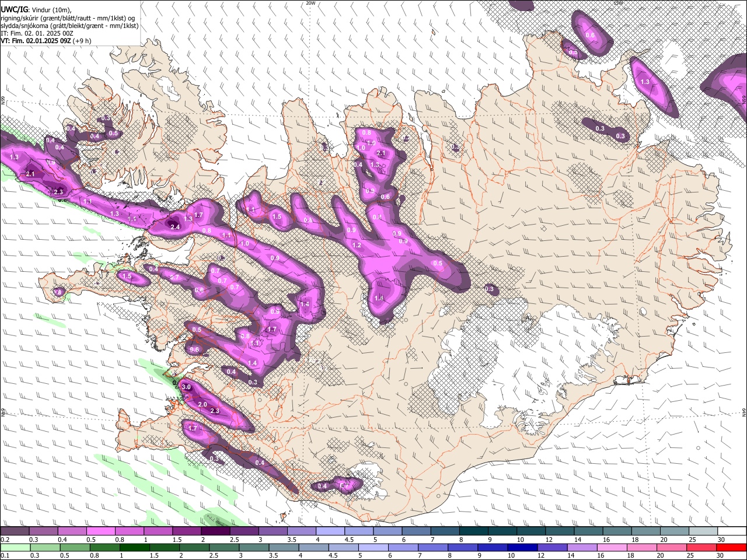The width and height of the screenshot is (747, 560).
Task: Click the '15W' longitude label at top
Action: pyautogui.click(x=619, y=3)
